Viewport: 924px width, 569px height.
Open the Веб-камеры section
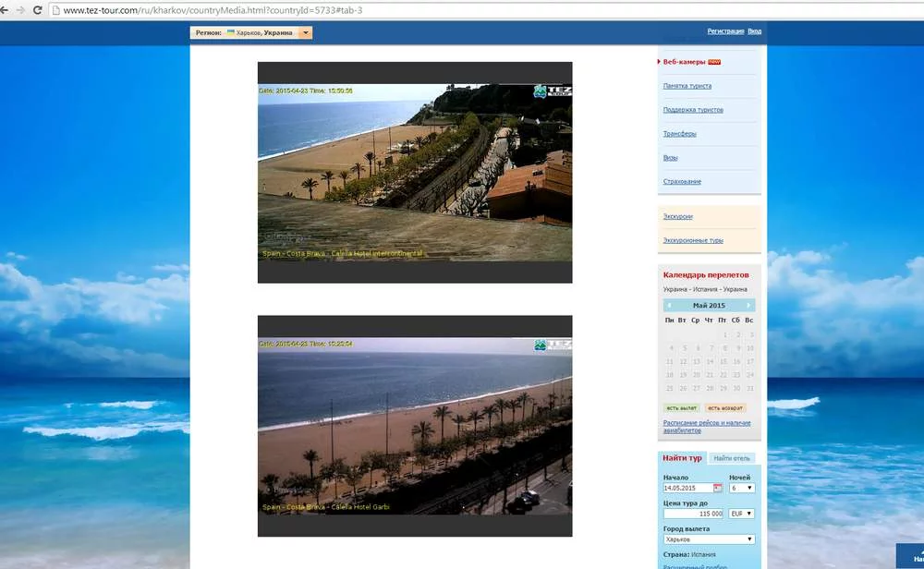click(x=684, y=62)
